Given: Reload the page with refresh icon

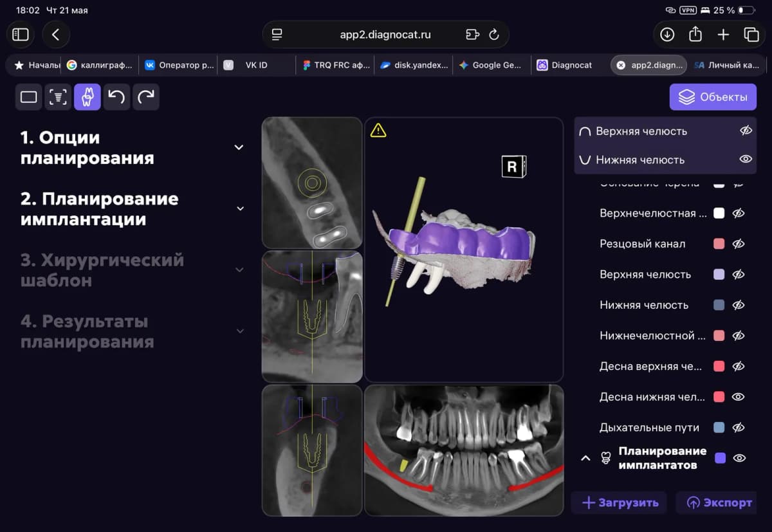Looking at the screenshot, I should pos(494,35).
